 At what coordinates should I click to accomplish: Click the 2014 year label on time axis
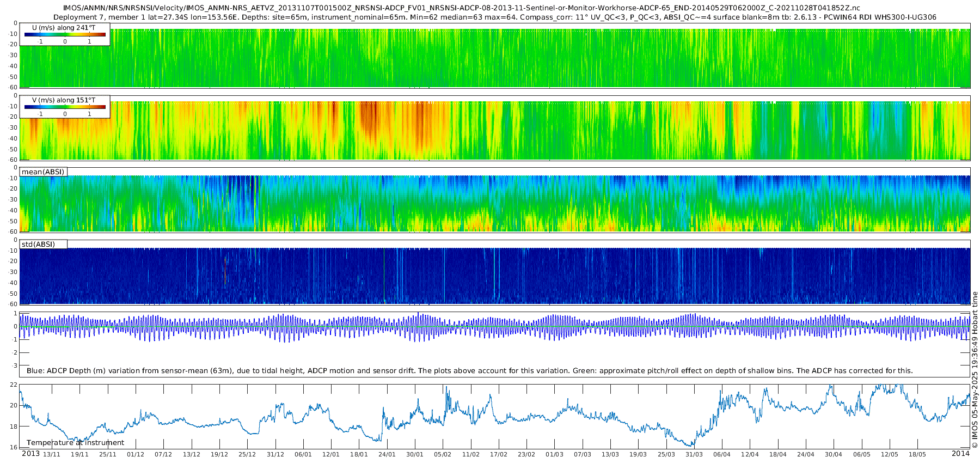pos(960,454)
